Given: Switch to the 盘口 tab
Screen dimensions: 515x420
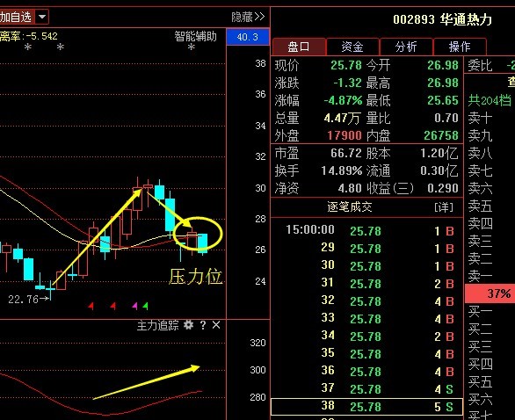Looking at the screenshot, I should click(299, 47).
